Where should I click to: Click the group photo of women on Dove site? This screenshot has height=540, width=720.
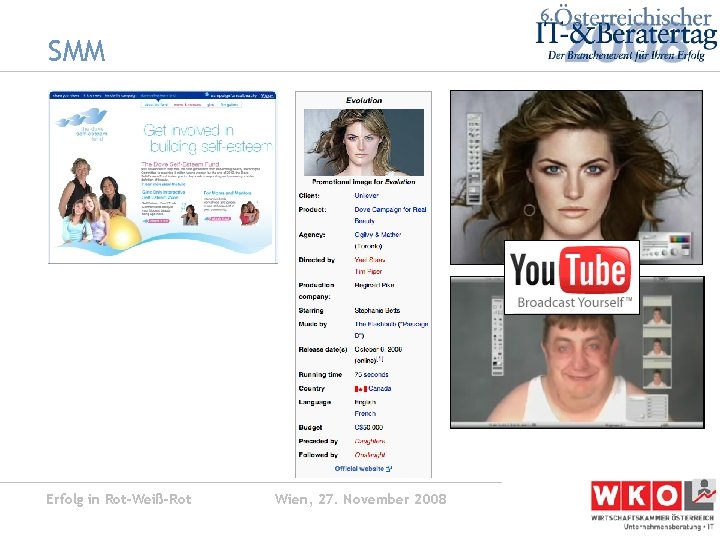pos(92,200)
